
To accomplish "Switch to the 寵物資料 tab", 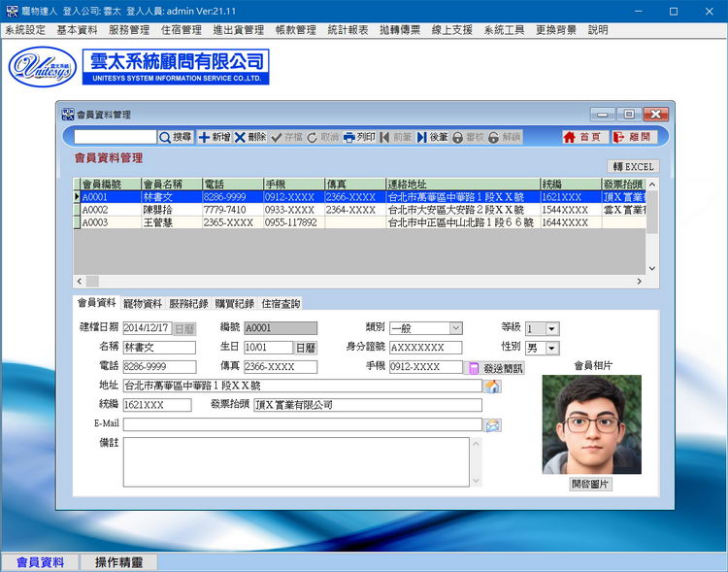I will coord(142,304).
